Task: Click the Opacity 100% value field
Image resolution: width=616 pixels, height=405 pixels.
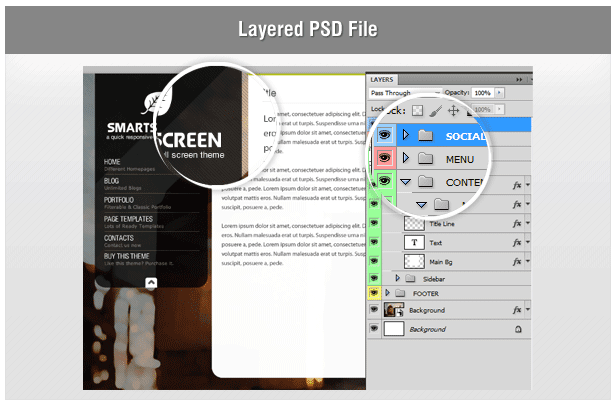Action: [x=483, y=93]
